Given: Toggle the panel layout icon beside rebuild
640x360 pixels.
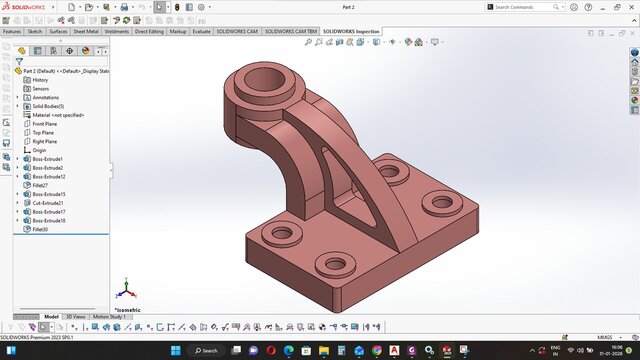Looking at the screenshot, I should (x=189, y=7).
